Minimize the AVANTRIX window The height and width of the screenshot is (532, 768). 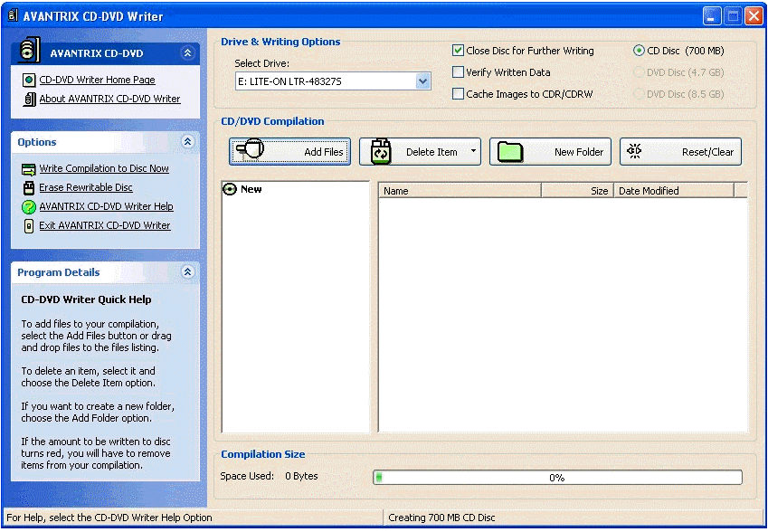point(712,16)
